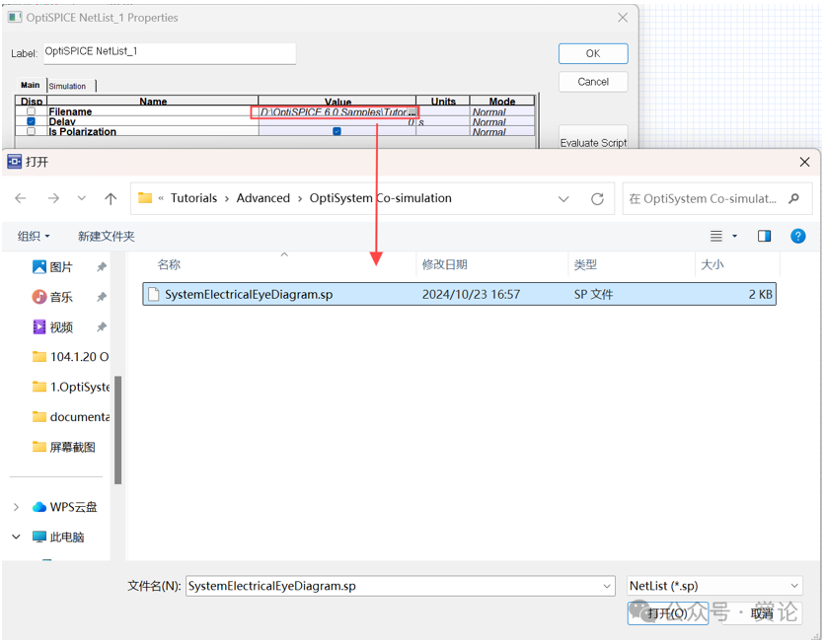Screen dimensions: 824x644
Task: Toggle the Filename Disp checkbox
Action: tap(31, 111)
